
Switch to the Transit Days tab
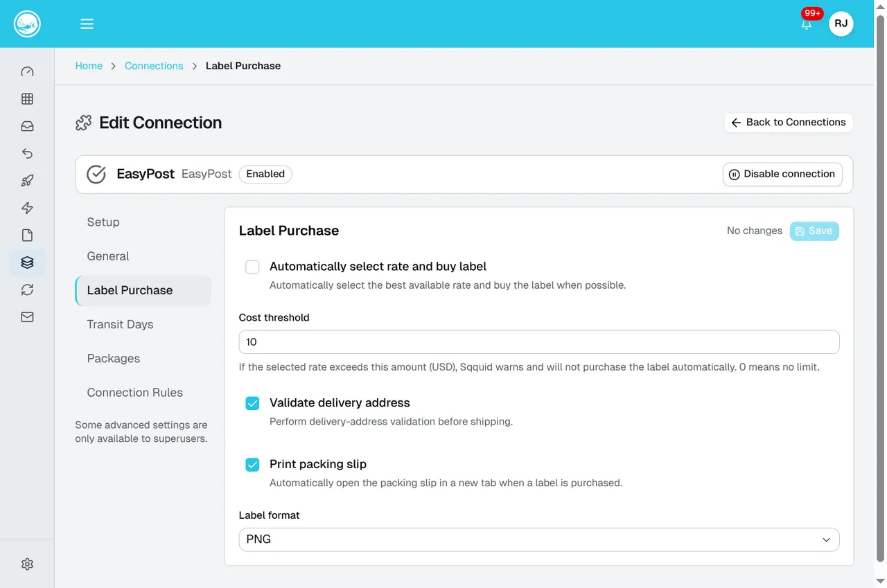pyautogui.click(x=143, y=324)
